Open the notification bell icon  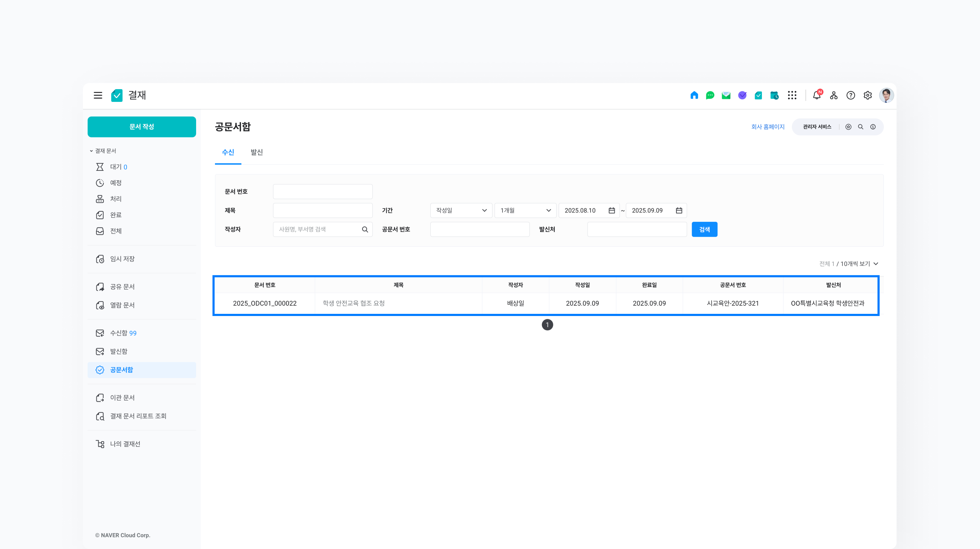816,95
